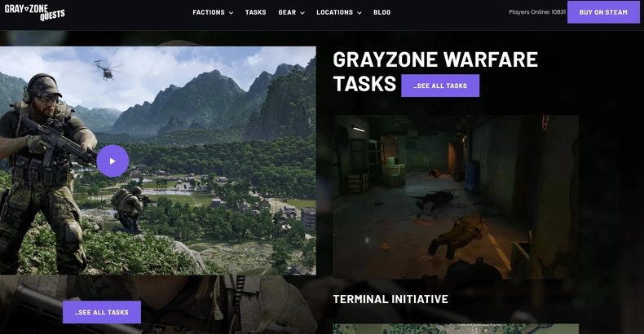Image resolution: width=644 pixels, height=334 pixels.
Task: Open the Blog page link
Action: tap(382, 12)
